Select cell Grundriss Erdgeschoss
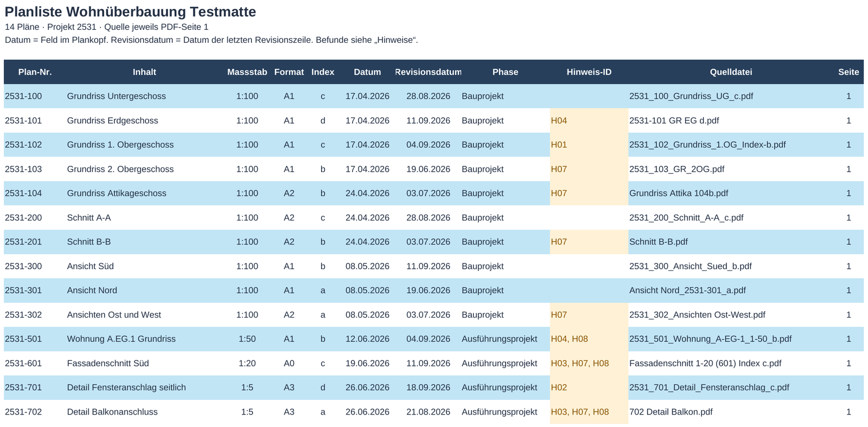The height and width of the screenshot is (427, 868). pos(112,121)
